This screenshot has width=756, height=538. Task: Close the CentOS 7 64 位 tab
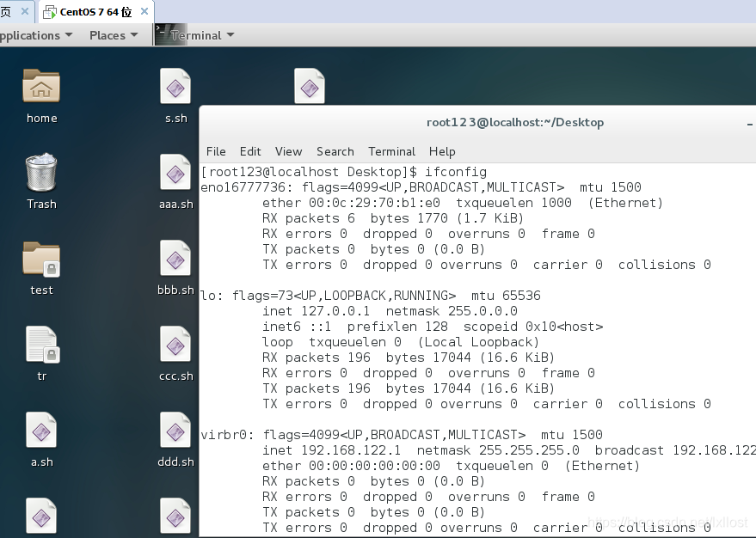(144, 11)
